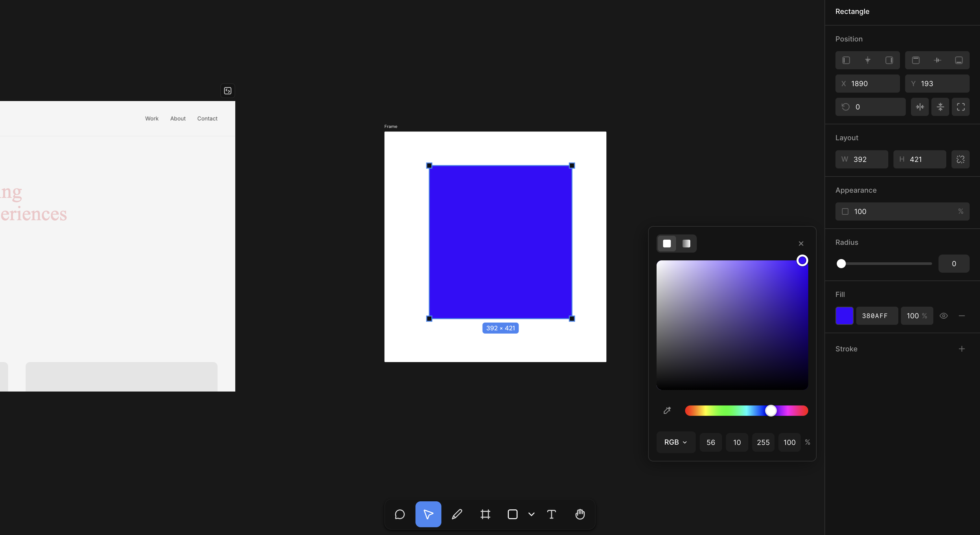The image size is (980, 535).
Task: Add a stroke with plus button
Action: pos(961,349)
